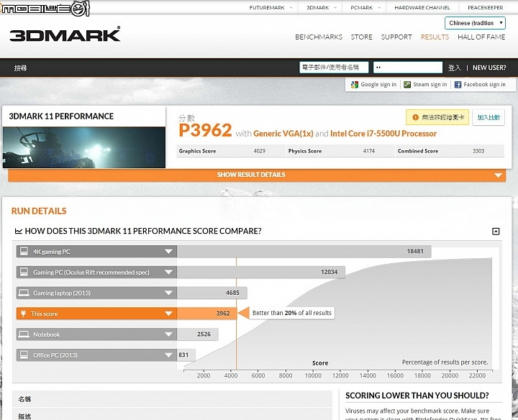The height and width of the screenshot is (420, 518).
Task: Go to the SUPPORT page
Action: click(x=396, y=37)
